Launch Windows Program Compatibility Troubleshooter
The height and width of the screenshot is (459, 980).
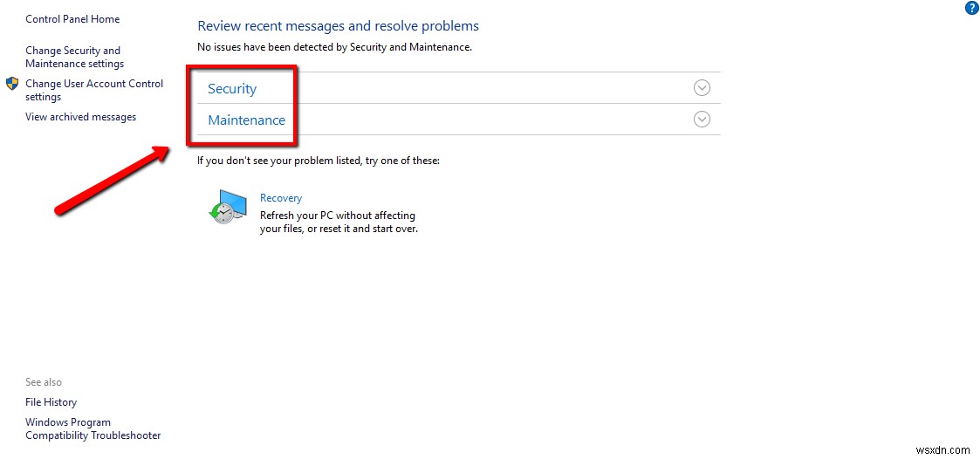click(93, 428)
